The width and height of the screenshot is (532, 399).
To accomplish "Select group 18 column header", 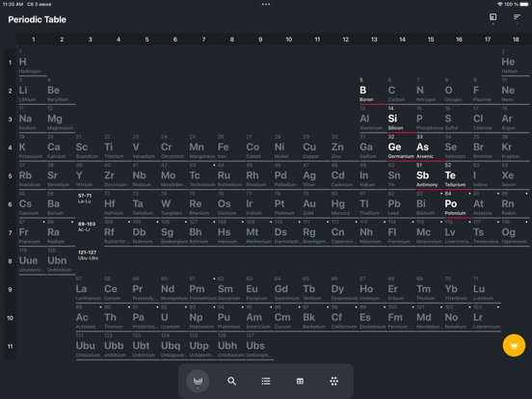I will 516,40.
